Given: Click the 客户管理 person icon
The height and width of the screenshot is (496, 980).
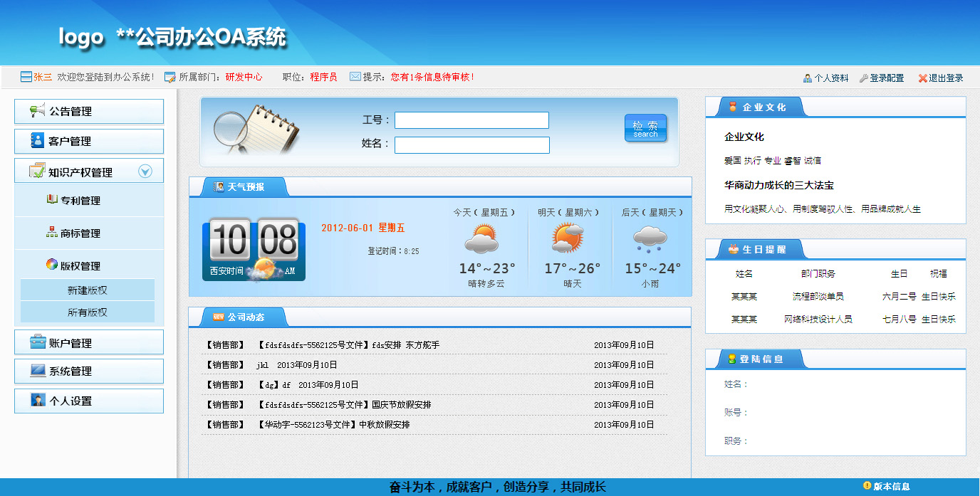Looking at the screenshot, I should 37,141.
